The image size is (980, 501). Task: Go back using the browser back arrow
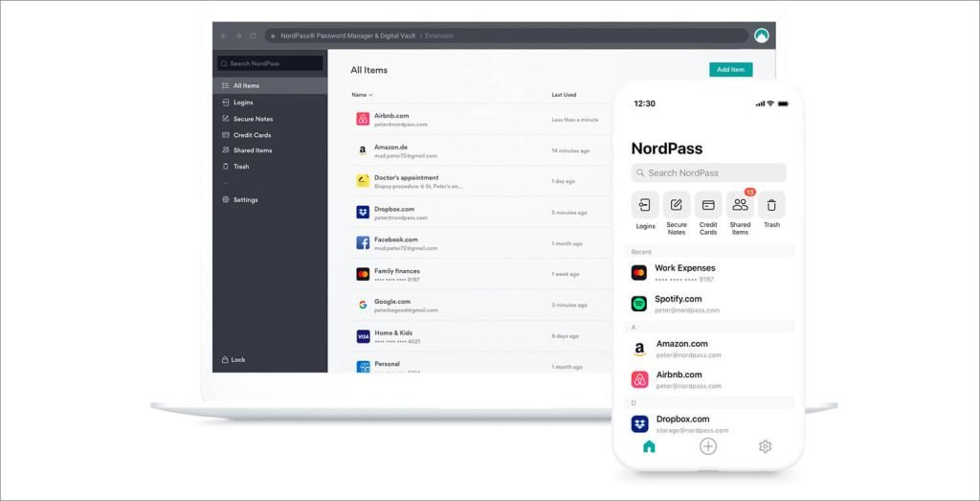[x=224, y=35]
